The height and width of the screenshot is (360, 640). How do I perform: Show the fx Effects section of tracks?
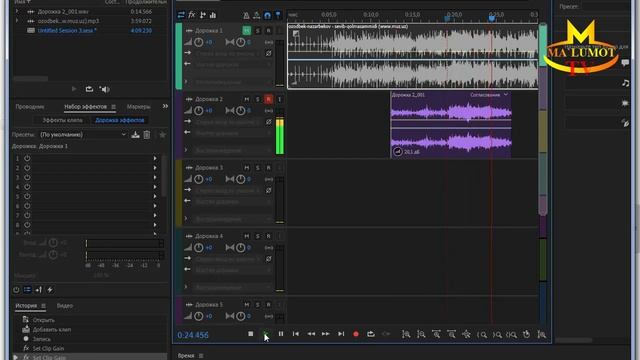191,15
